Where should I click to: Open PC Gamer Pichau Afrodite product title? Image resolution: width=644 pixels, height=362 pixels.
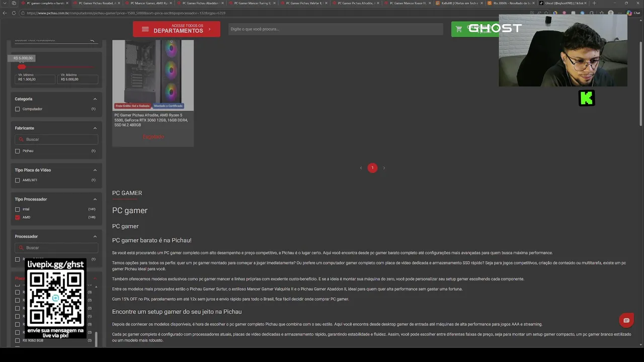pyautogui.click(x=151, y=120)
